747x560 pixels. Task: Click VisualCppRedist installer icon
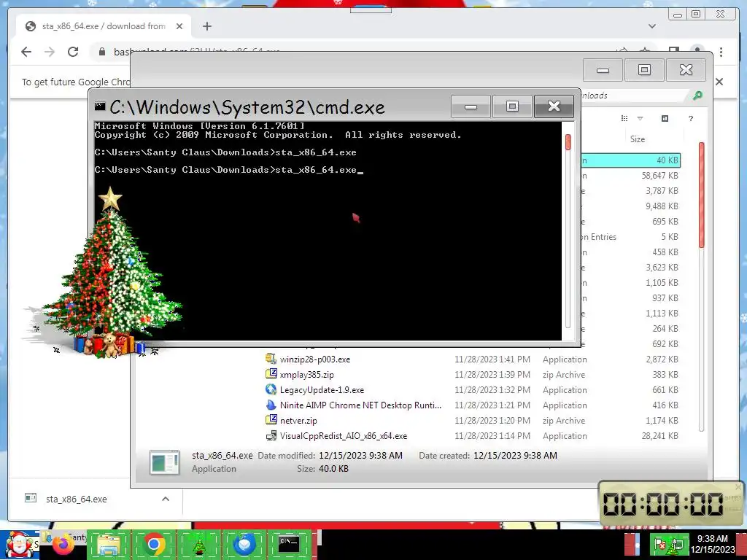click(x=271, y=435)
